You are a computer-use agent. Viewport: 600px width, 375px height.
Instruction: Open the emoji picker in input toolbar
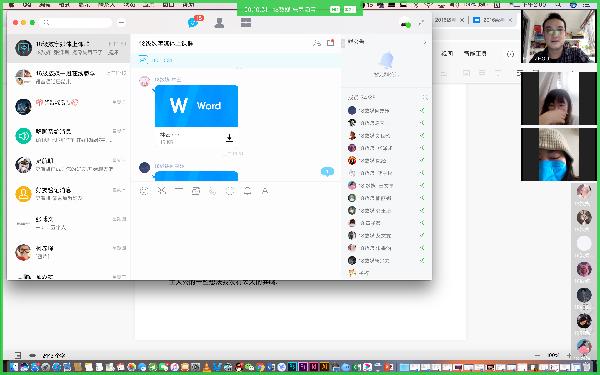pos(144,191)
